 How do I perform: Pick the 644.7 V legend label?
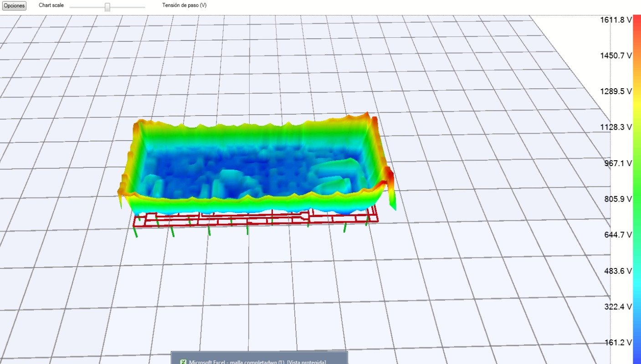point(616,235)
